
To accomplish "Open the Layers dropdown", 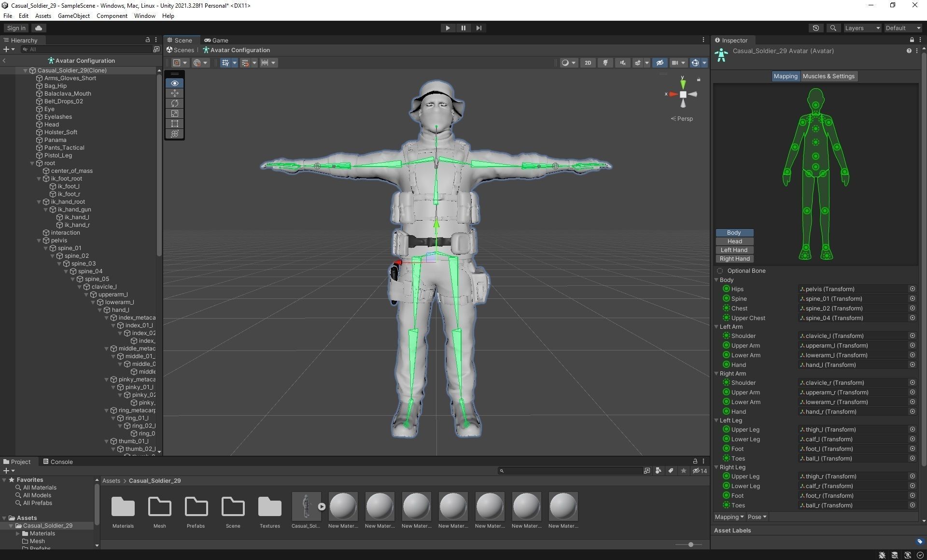I will (862, 28).
